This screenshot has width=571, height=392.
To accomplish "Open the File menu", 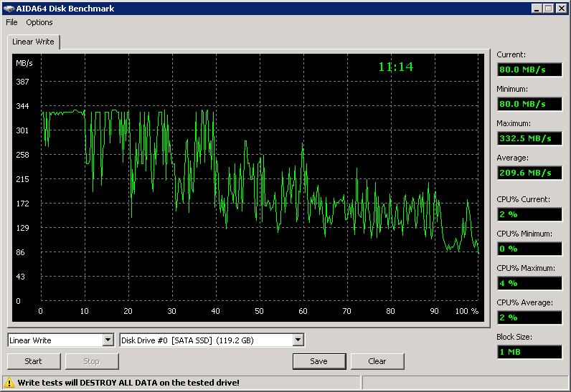I will click(11, 22).
